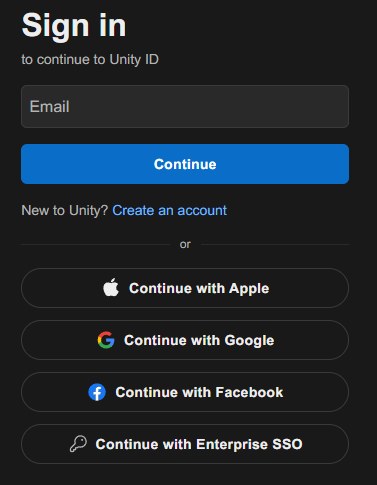Choose Continue with Facebook

tap(185, 392)
